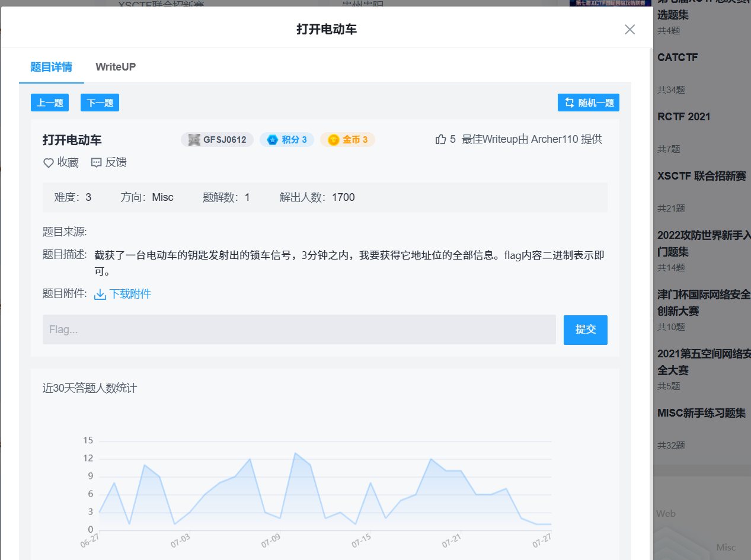Close the 打开电动车 dialog with the X
Viewport: 751px width, 560px height.
pyautogui.click(x=629, y=29)
